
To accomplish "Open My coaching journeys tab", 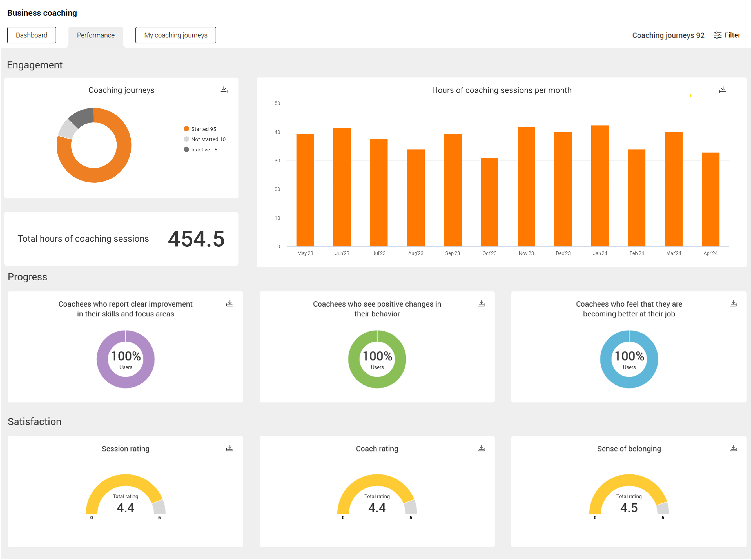I will tap(176, 35).
